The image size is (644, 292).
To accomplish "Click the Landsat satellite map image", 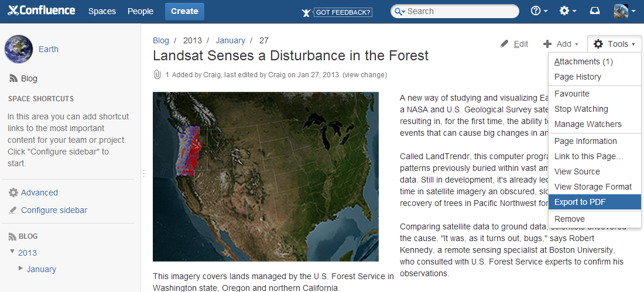I will [x=265, y=176].
